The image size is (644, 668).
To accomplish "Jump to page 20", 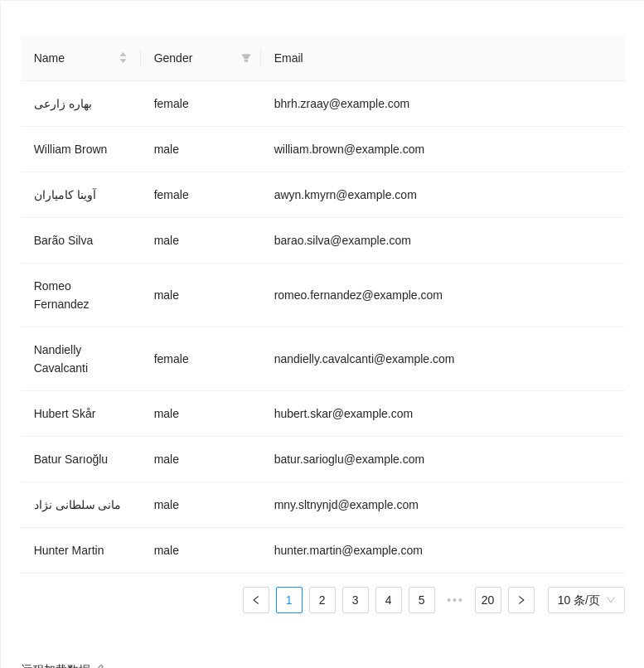I will coord(488,600).
